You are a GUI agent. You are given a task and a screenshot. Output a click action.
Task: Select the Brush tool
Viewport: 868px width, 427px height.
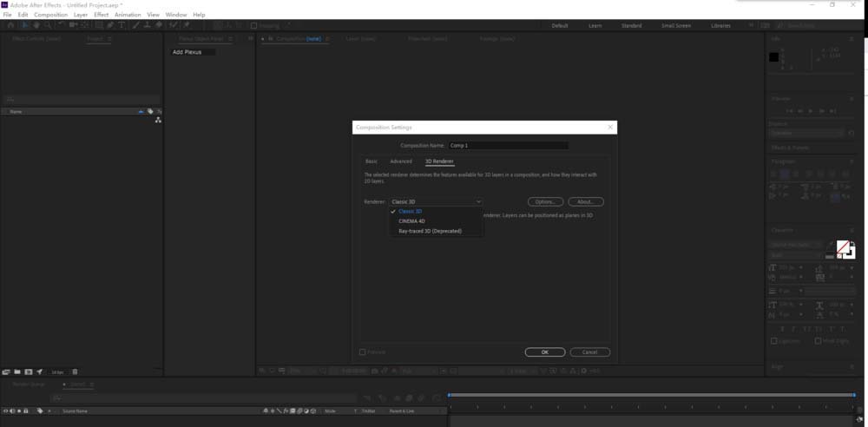pyautogui.click(x=137, y=25)
